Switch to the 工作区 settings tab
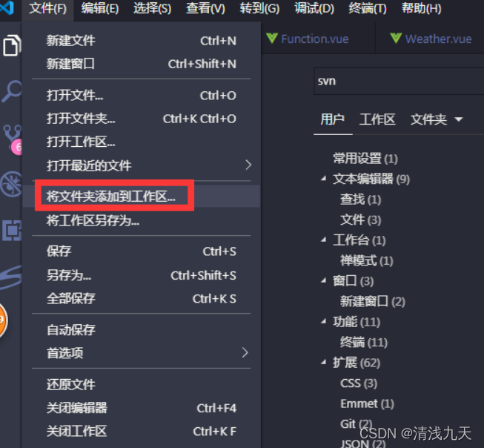The width and height of the screenshot is (484, 448). click(377, 119)
